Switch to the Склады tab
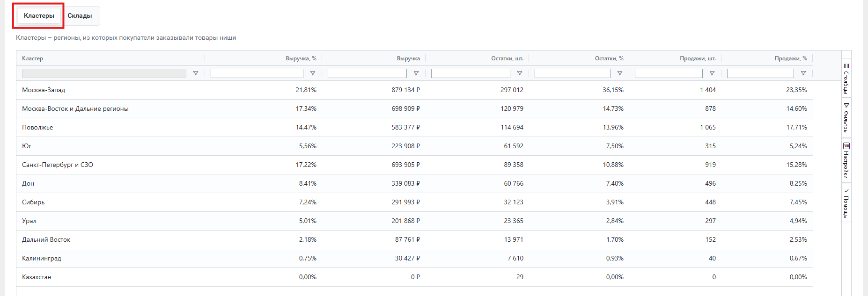Screen dimensions: 868x296 click(80, 16)
